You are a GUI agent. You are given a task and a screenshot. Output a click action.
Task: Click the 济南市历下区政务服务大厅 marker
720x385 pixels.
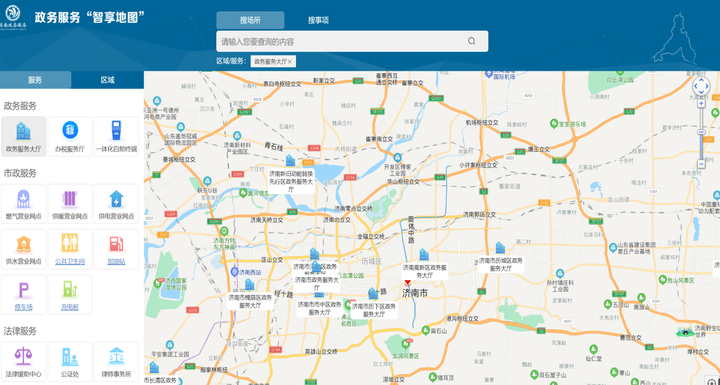pyautogui.click(x=372, y=293)
